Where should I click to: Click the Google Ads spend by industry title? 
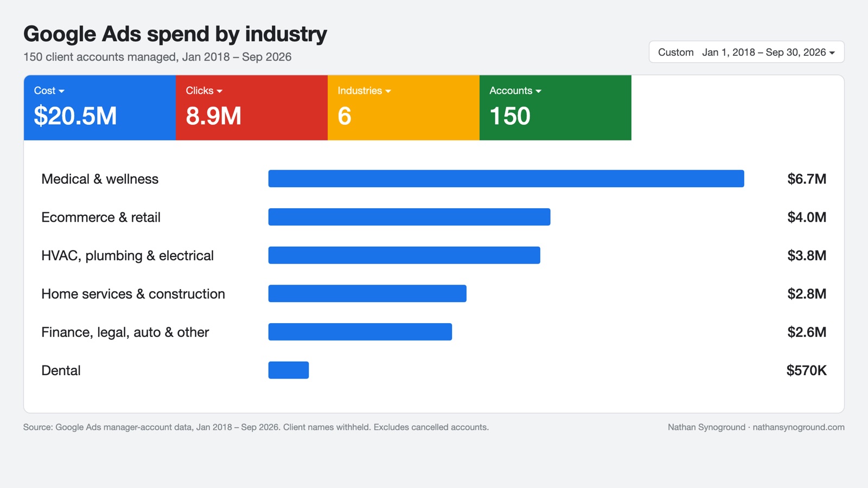tap(175, 34)
